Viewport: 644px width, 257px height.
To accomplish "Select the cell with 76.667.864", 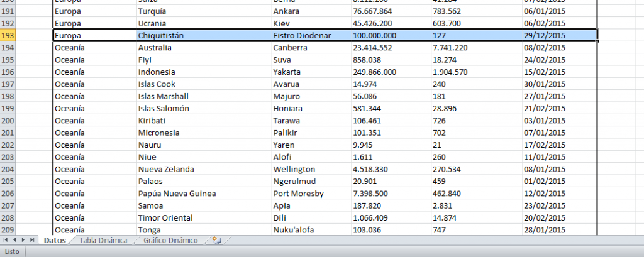I will coord(391,11).
